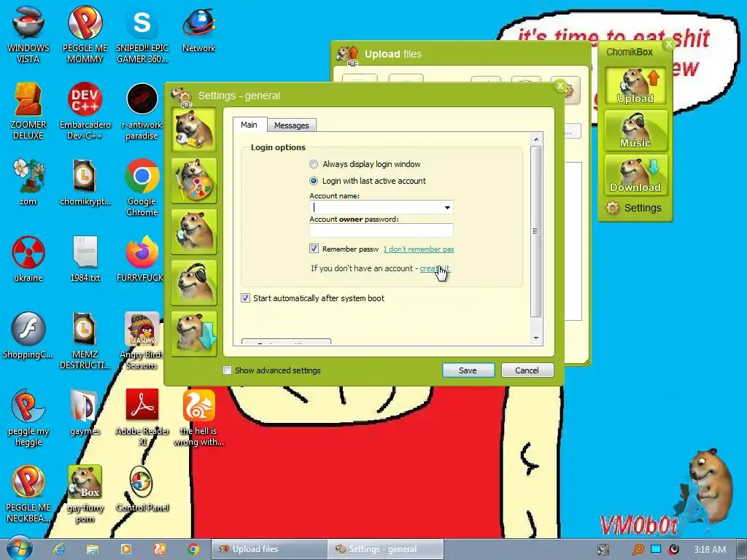Open the PEGGLE ME NECKBEA desktop icon
747x560 pixels.
tap(28, 494)
